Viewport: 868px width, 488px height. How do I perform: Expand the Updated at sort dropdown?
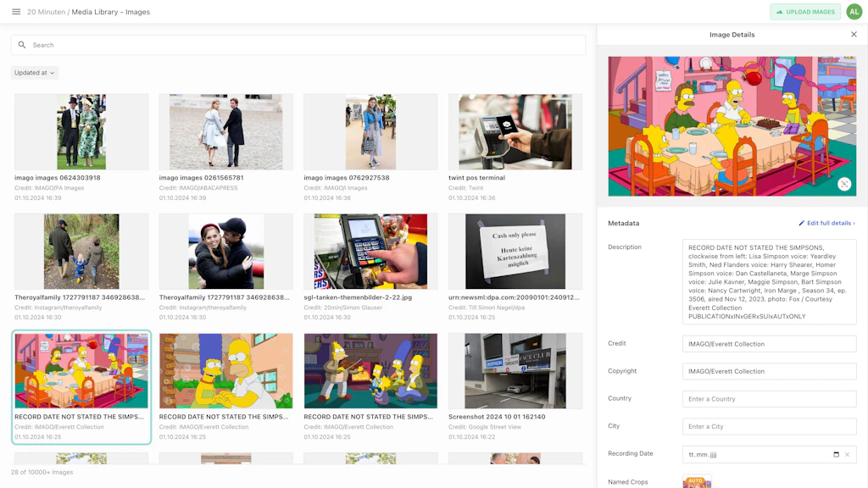(34, 73)
